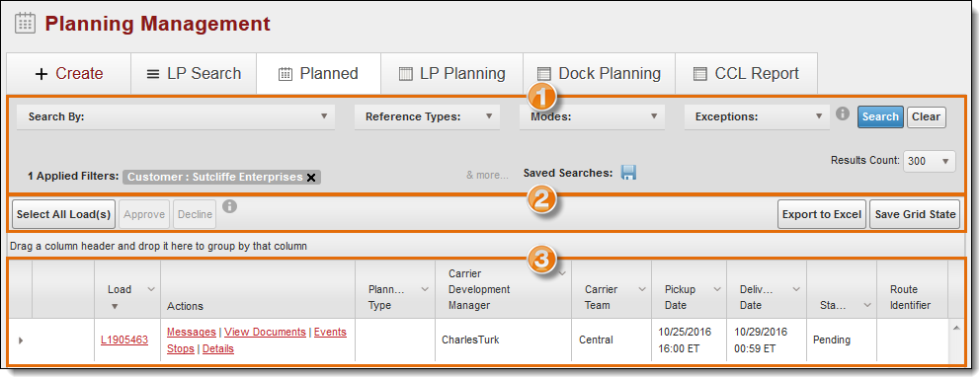
Task: Open Carrier Team column menu chevron
Action: point(642,289)
